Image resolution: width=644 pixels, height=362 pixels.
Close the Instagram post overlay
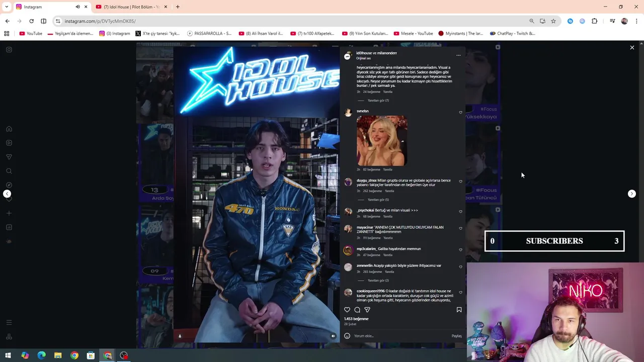point(632,47)
